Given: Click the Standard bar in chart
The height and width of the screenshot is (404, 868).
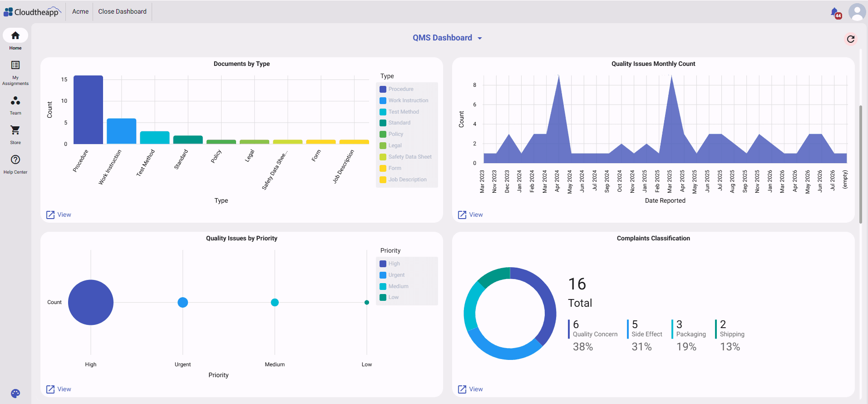Looking at the screenshot, I should click(x=188, y=140).
